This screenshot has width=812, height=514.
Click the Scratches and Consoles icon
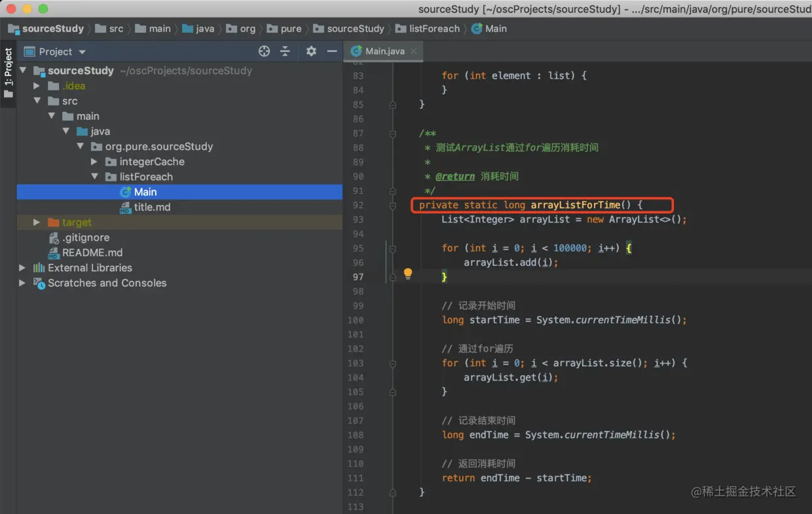(x=39, y=283)
